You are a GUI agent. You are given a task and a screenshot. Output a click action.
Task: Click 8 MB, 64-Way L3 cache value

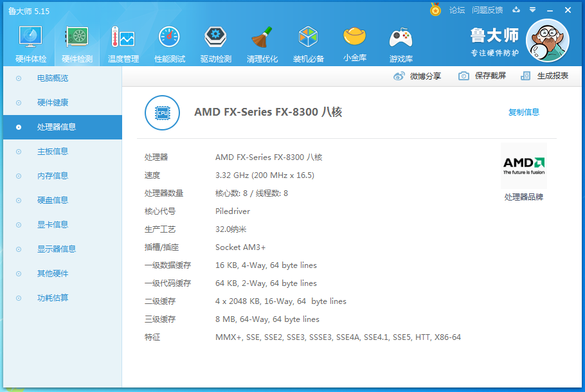(x=267, y=319)
